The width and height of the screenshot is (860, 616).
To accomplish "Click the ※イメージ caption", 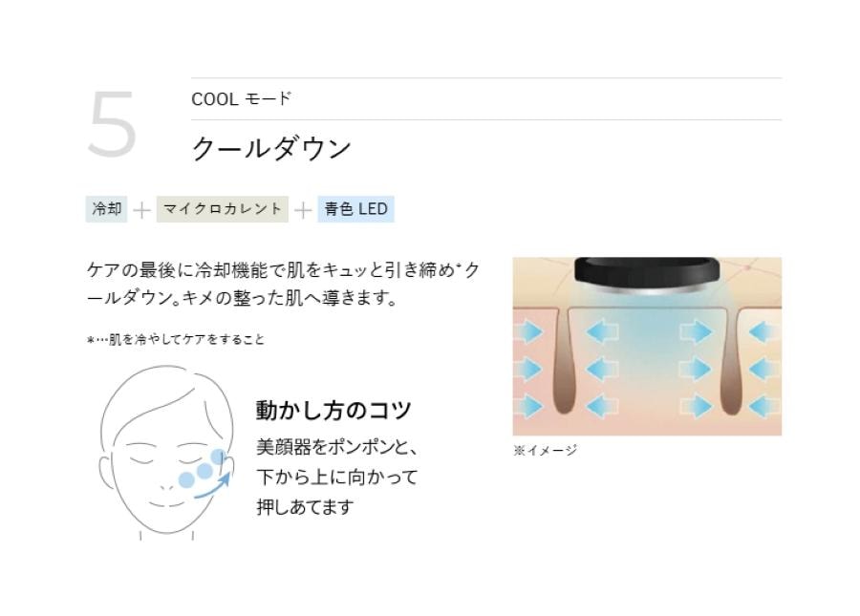I will 546,451.
